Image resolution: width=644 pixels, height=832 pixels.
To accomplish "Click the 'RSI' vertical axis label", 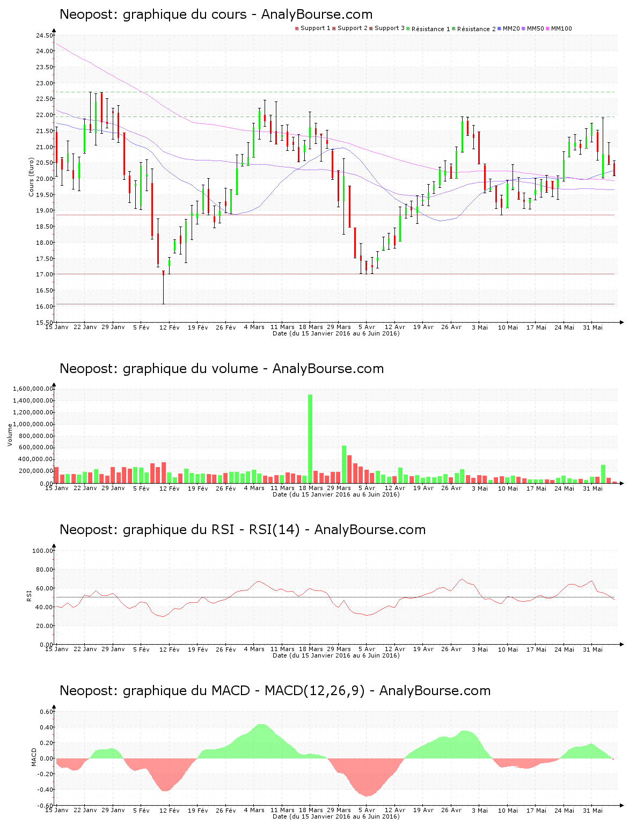I will pyautogui.click(x=28, y=595).
